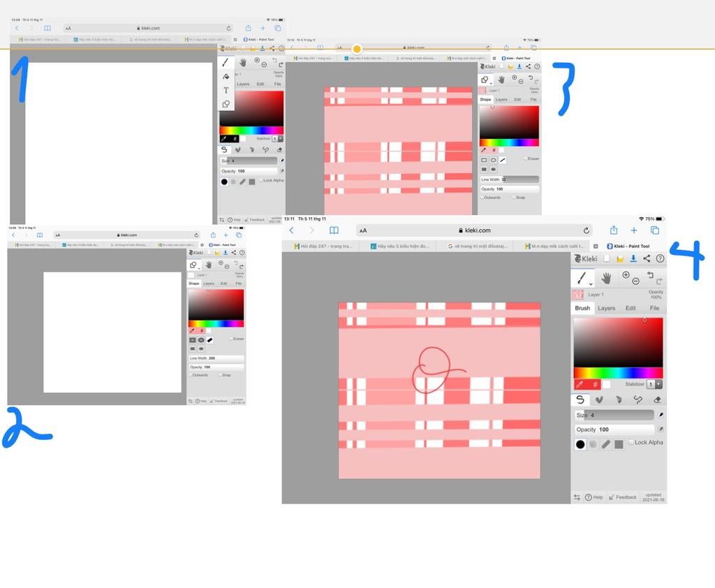Enable the Outwards checkbox in screenshot 2

click(x=191, y=375)
